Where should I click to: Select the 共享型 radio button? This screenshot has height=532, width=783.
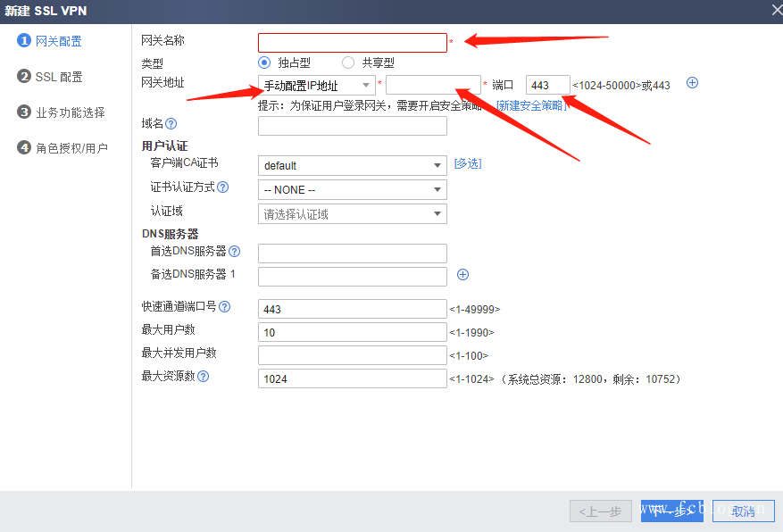click(x=348, y=62)
